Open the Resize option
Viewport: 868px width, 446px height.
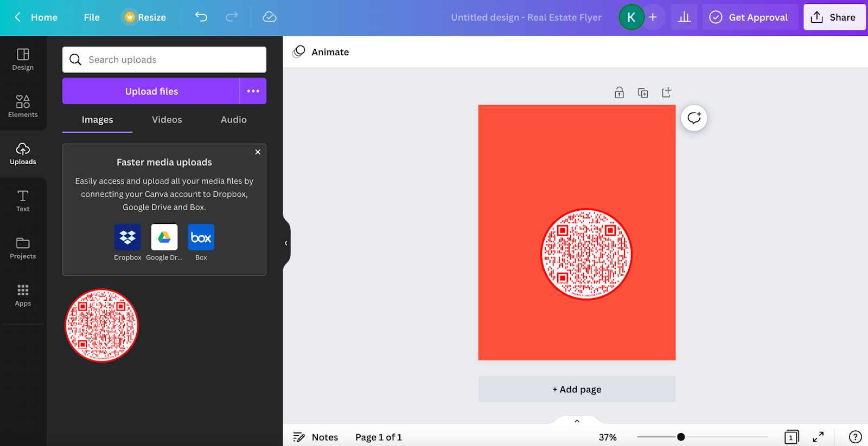coord(144,17)
